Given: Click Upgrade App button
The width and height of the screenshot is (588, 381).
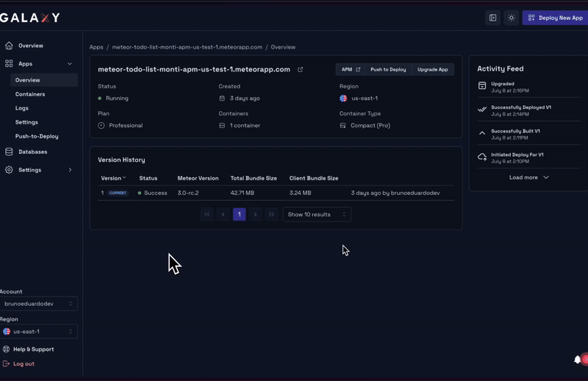Looking at the screenshot, I should pyautogui.click(x=433, y=69).
